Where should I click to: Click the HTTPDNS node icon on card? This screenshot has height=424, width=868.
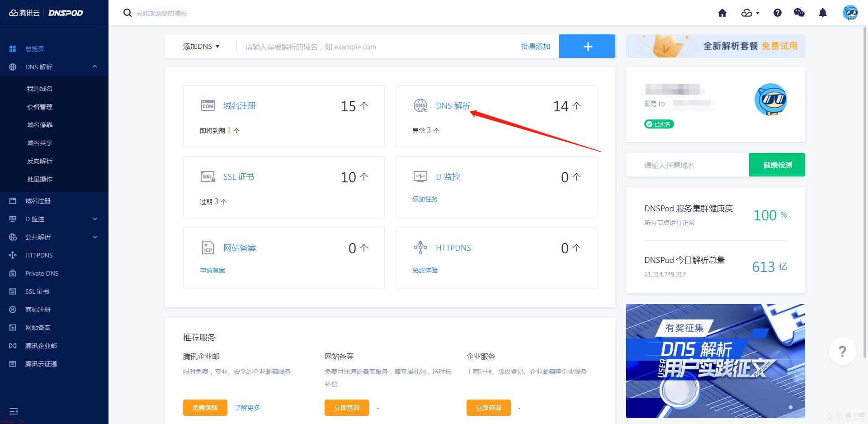[420, 248]
